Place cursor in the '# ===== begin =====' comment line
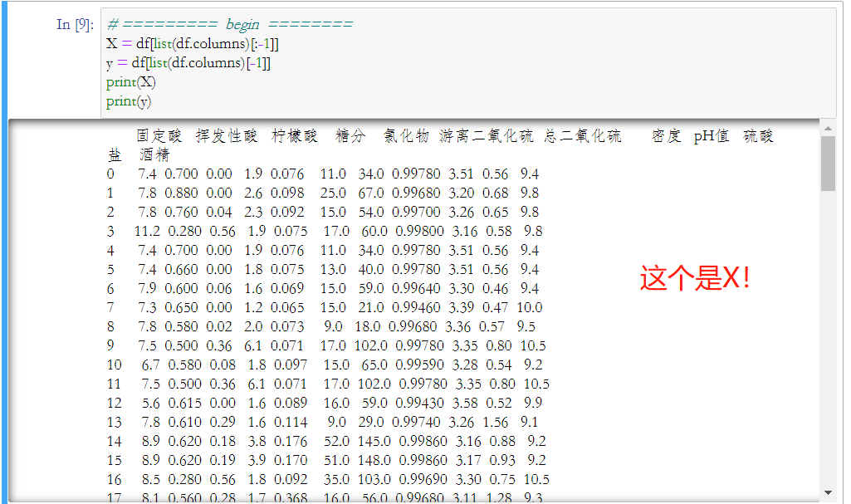This screenshot has width=851, height=504. click(230, 24)
